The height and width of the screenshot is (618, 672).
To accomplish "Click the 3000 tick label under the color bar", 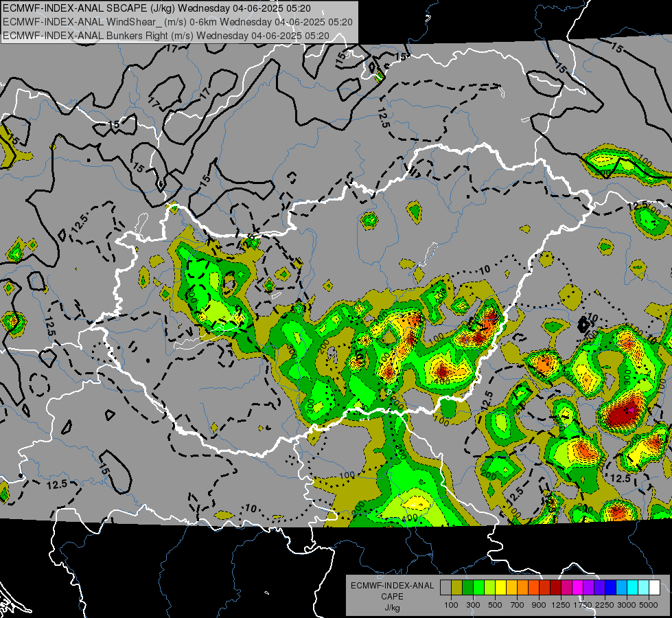I will coord(627,605).
